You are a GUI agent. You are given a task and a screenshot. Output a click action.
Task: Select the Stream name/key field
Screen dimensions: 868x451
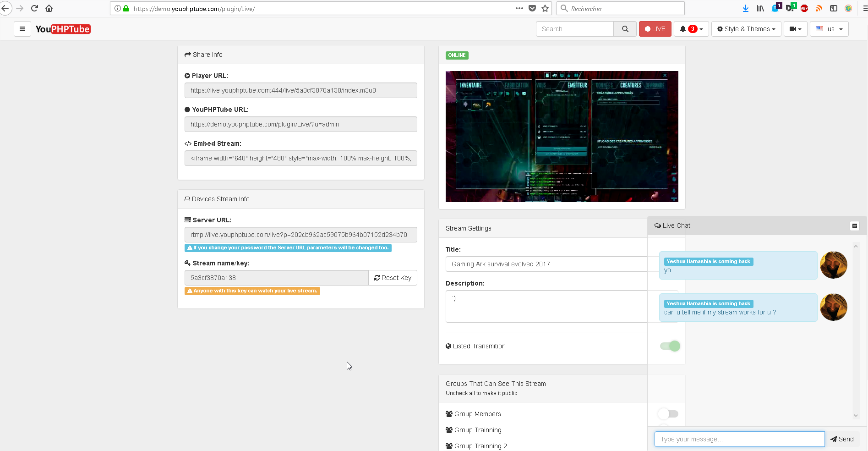(x=277, y=278)
